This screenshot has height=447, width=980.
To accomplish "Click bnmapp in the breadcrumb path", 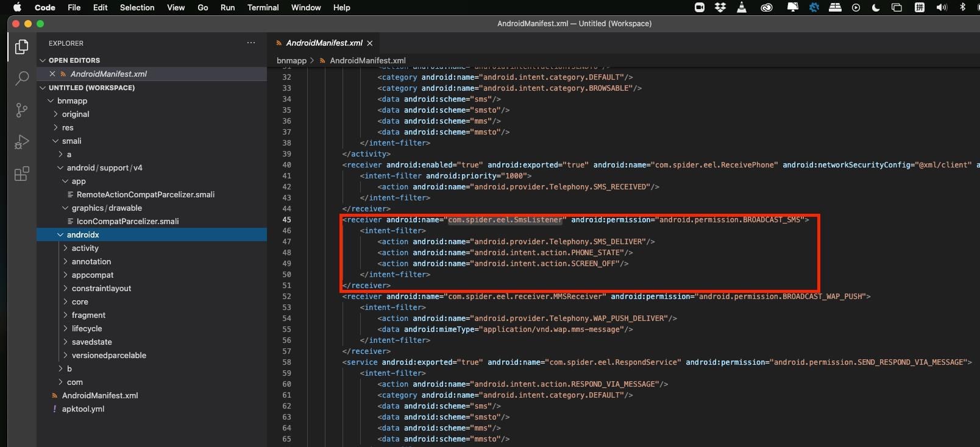I will (x=291, y=60).
